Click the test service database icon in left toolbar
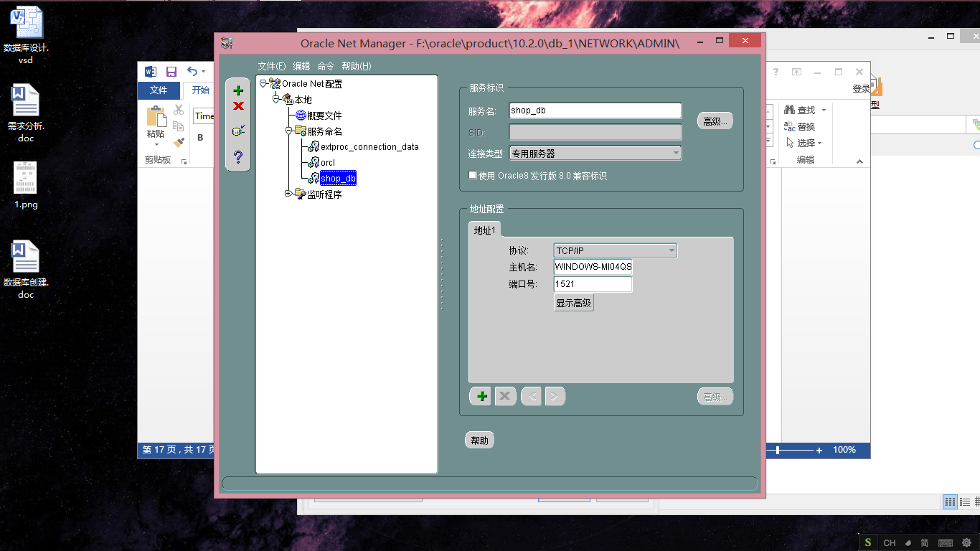The height and width of the screenshot is (551, 980). (238, 131)
